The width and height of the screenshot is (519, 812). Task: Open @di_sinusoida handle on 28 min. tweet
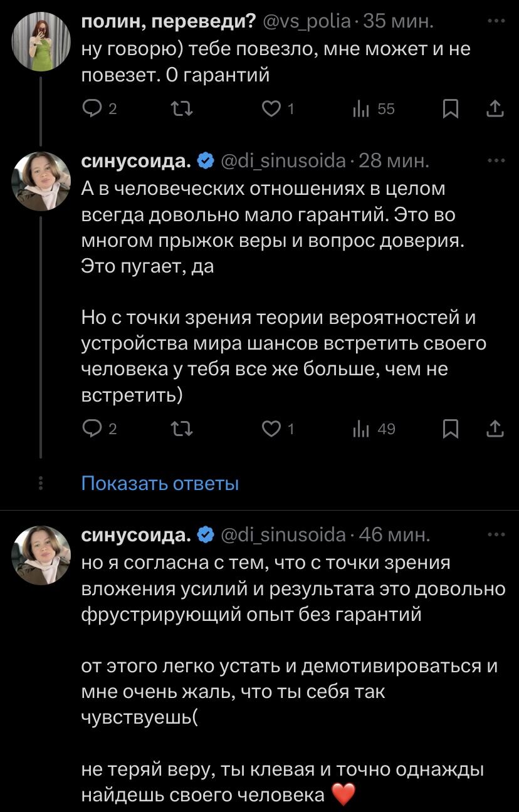[284, 161]
